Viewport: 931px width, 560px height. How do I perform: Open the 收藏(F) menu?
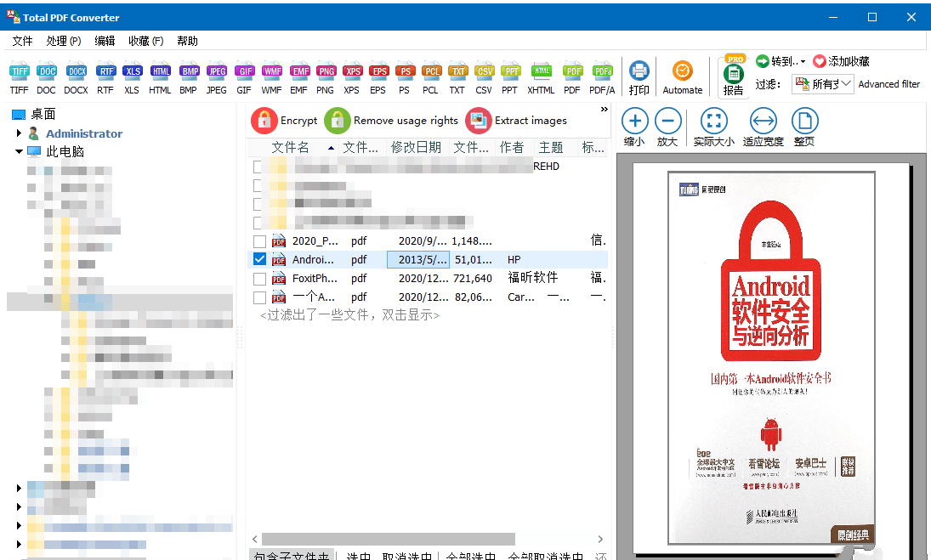[x=145, y=41]
